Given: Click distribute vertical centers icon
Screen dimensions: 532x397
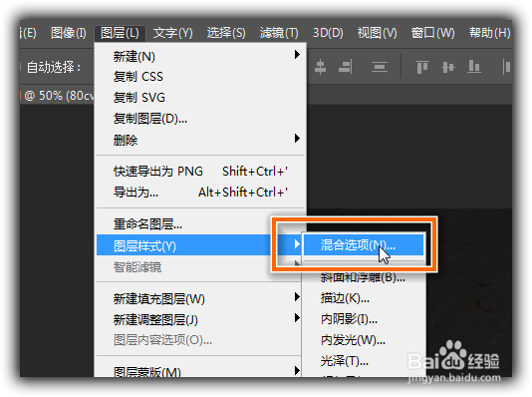Looking at the screenshot, I should click(448, 67).
